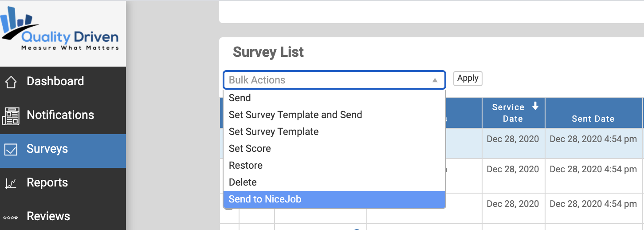Open Notifications via its newspaper icon
Screen dimensions: 644x230
click(x=11, y=115)
